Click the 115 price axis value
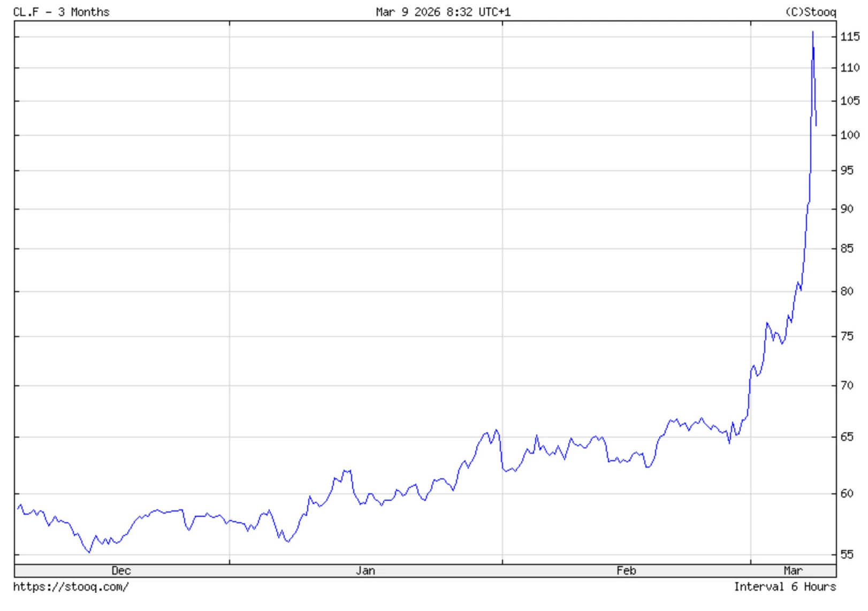The width and height of the screenshot is (868, 611). click(x=850, y=37)
